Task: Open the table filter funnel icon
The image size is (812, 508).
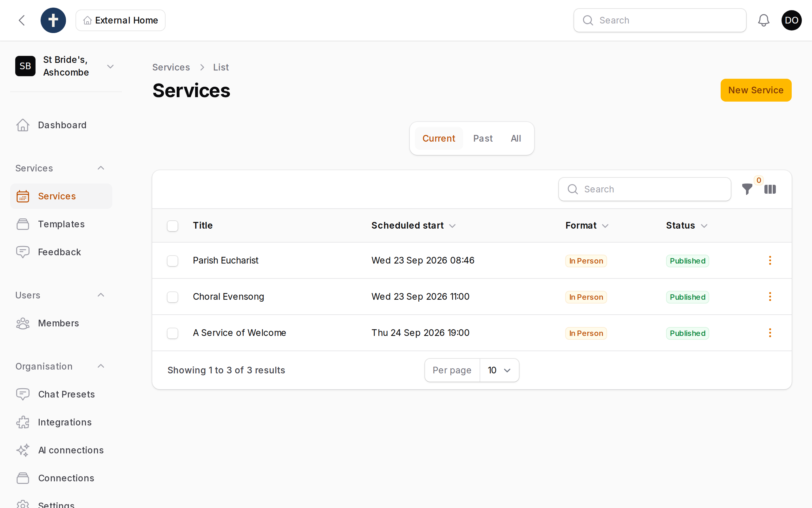Action: pyautogui.click(x=747, y=189)
